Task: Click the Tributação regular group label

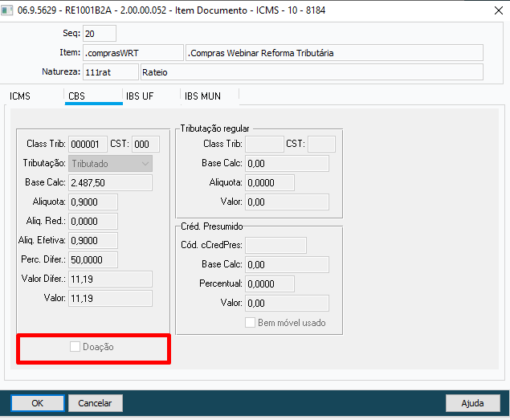Action: [214, 128]
